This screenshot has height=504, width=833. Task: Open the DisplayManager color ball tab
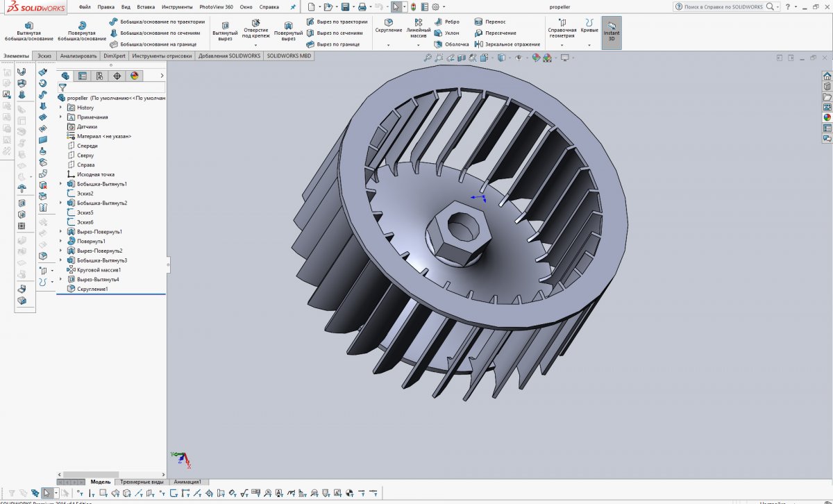135,76
